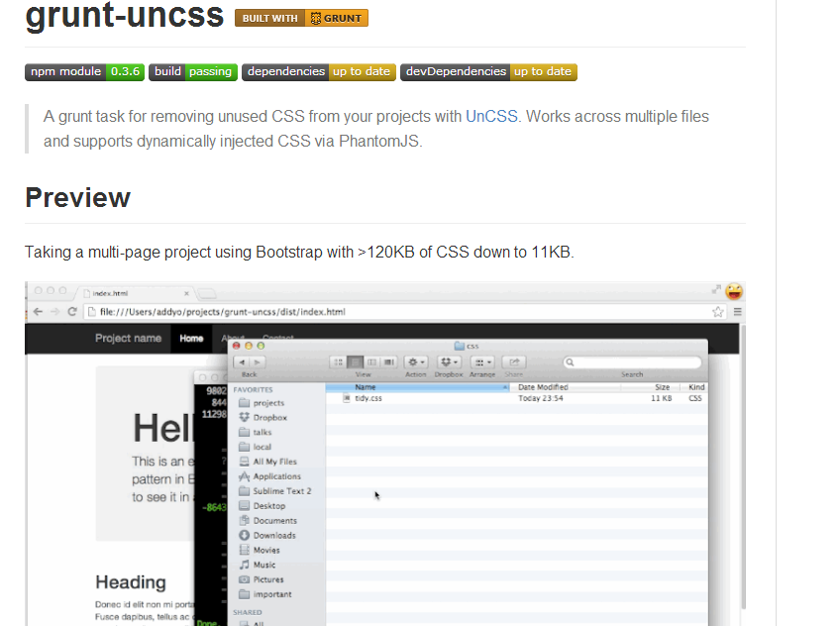This screenshot has height=626, width=840.
Task: Click the browser back arrow
Action: [38, 312]
